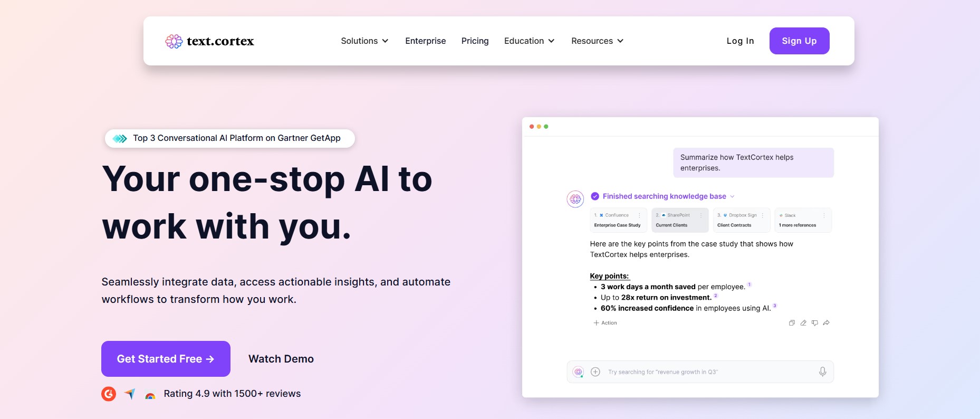Click the assistant brain avatar in chat
Viewport: 980px width, 419px height.
pos(575,199)
